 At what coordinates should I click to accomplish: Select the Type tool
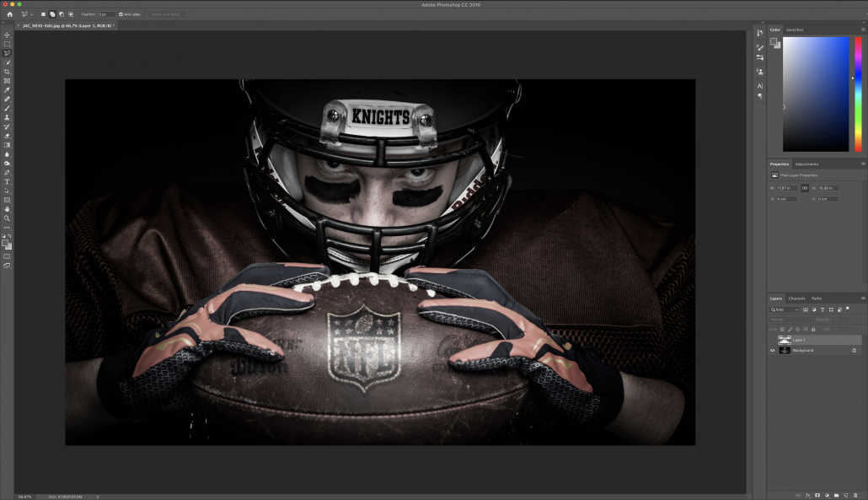8,181
